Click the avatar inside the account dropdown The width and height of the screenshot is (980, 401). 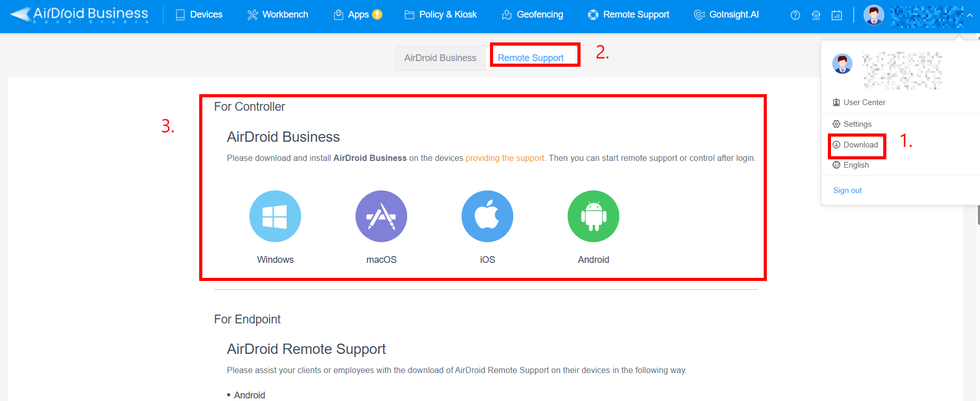pyautogui.click(x=842, y=64)
